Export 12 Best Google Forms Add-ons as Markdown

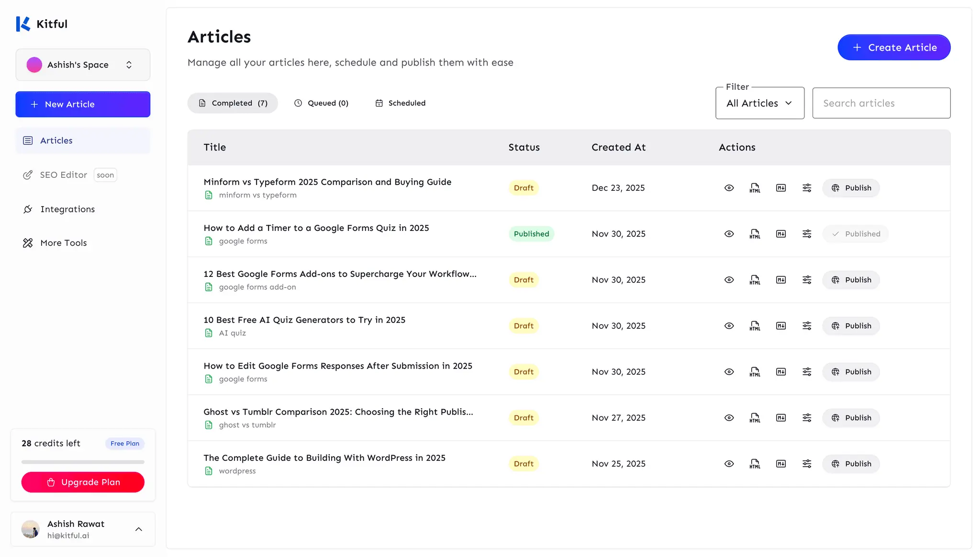coord(781,280)
